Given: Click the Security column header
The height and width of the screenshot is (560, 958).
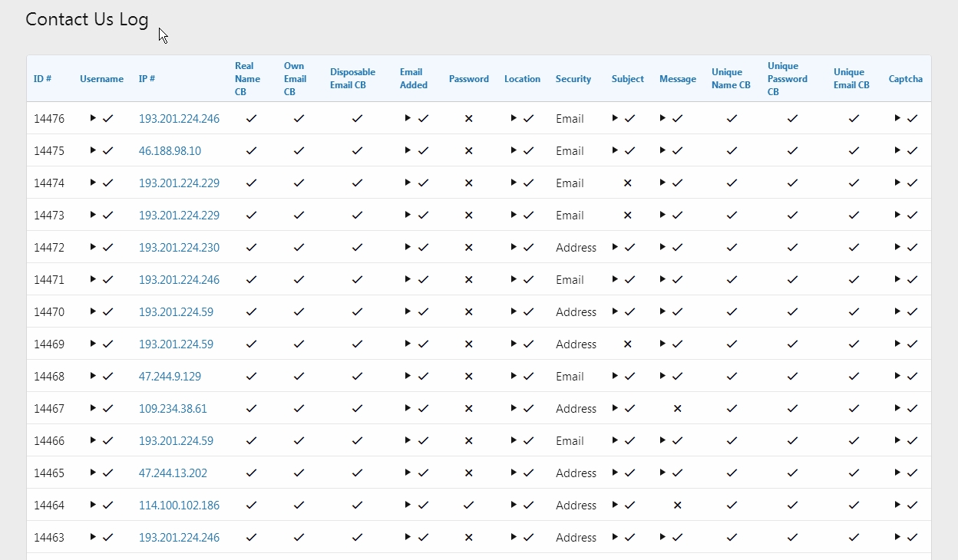Looking at the screenshot, I should click(x=573, y=79).
